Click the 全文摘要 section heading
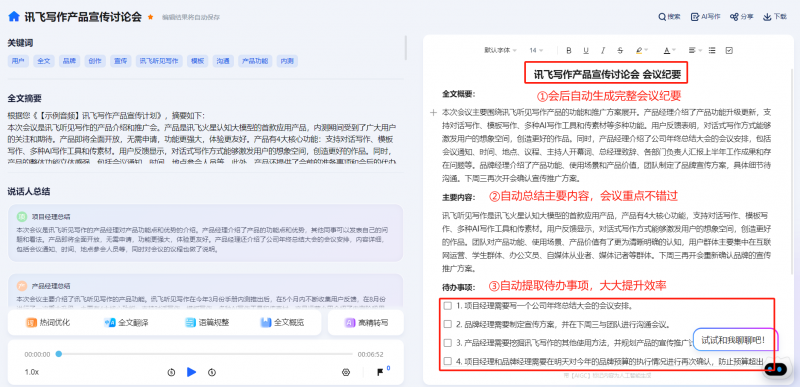The image size is (800, 387). coord(24,98)
